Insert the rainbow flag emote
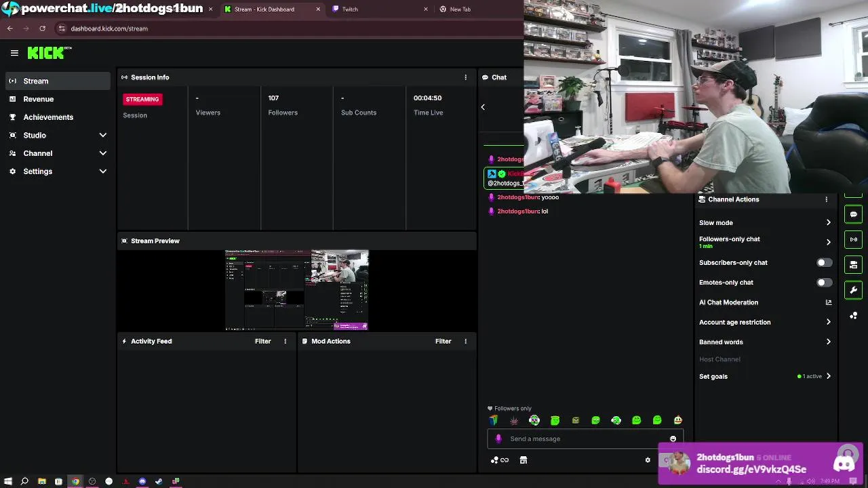The height and width of the screenshot is (488, 868). (x=493, y=420)
